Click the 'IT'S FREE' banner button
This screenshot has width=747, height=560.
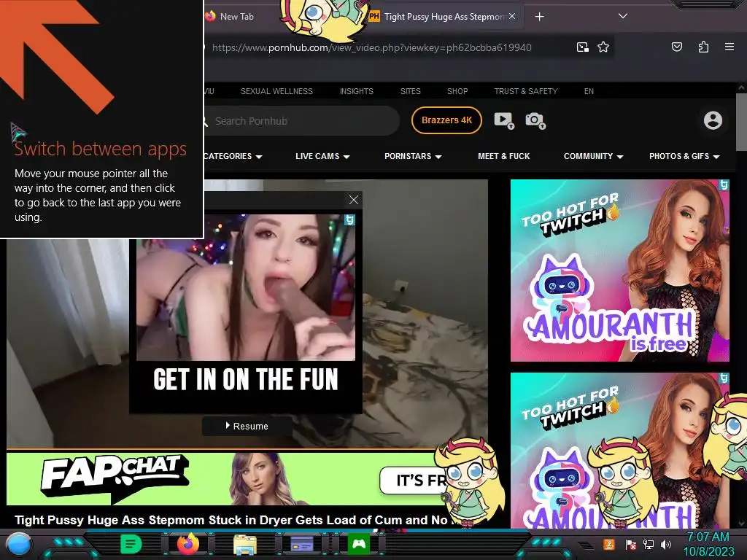414,480
